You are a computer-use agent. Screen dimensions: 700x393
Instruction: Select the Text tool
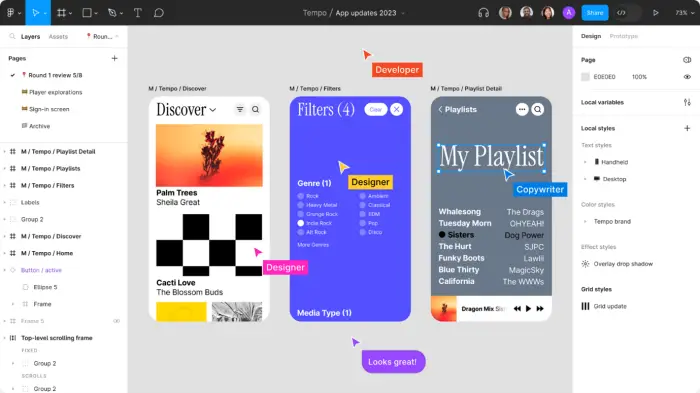point(138,13)
